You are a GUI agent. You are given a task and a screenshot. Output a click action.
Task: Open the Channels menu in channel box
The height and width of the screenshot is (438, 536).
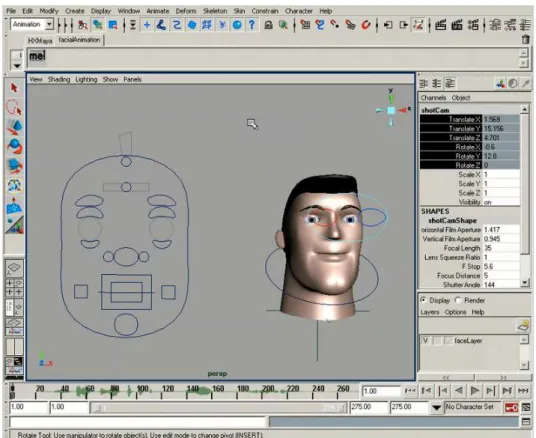tap(433, 98)
